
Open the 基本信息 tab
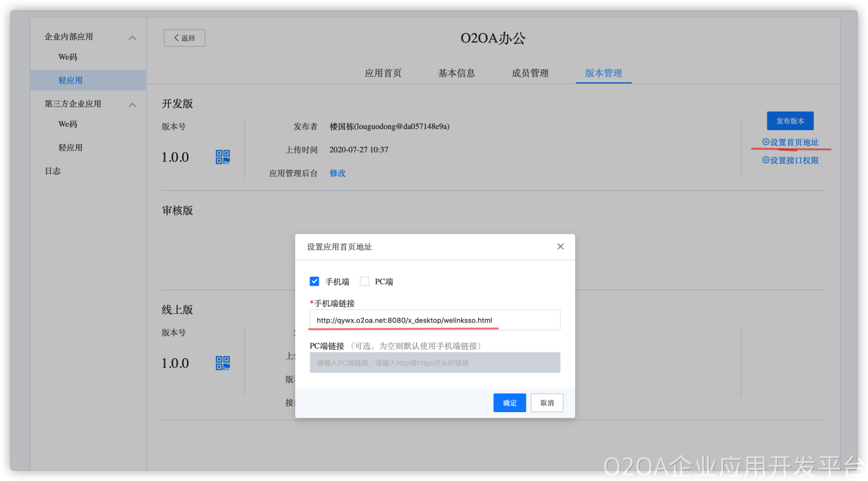457,73
